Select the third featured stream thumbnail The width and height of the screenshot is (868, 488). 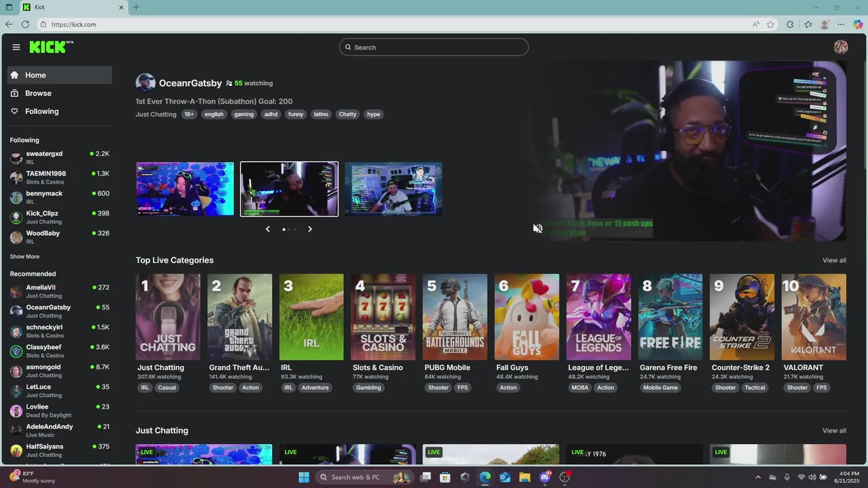(x=393, y=189)
